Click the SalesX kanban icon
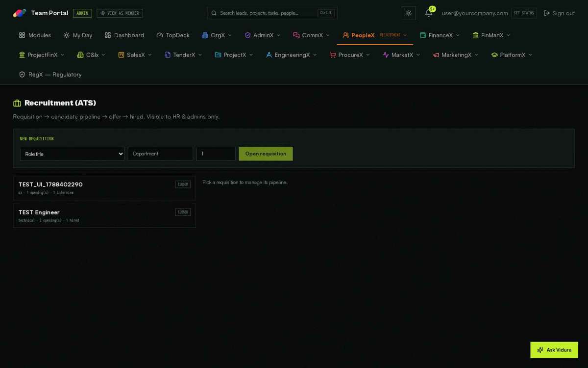The width and height of the screenshot is (588, 368). click(x=121, y=55)
